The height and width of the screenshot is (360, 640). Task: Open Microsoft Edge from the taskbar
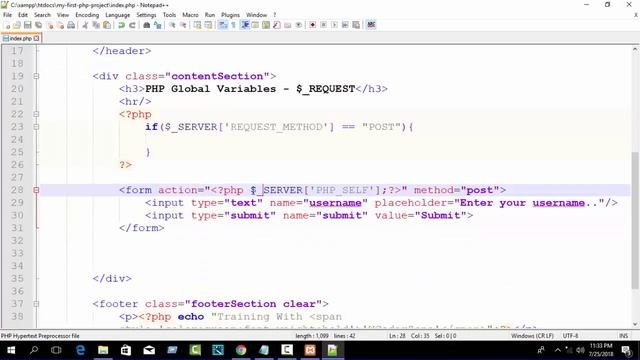pyautogui.click(x=80, y=350)
